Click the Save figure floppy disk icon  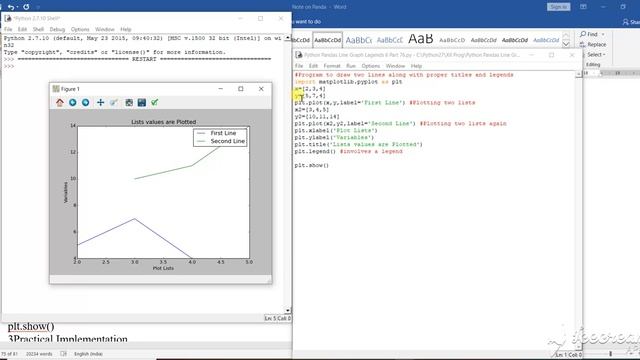click(x=142, y=102)
